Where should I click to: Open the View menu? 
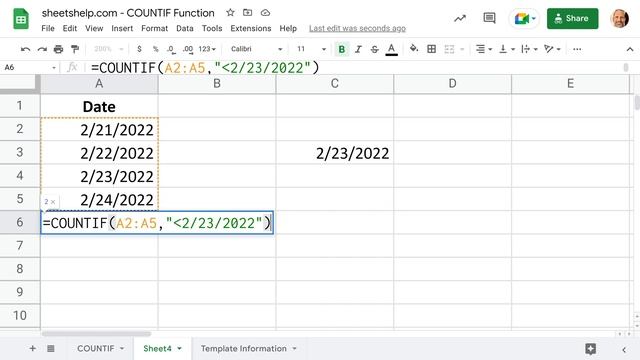pyautogui.click(x=94, y=28)
